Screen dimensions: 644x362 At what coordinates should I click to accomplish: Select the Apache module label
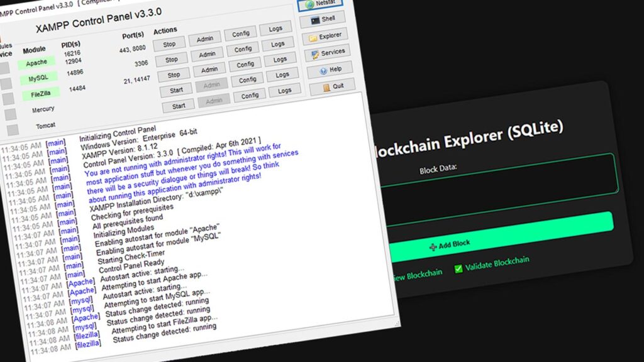(x=36, y=63)
